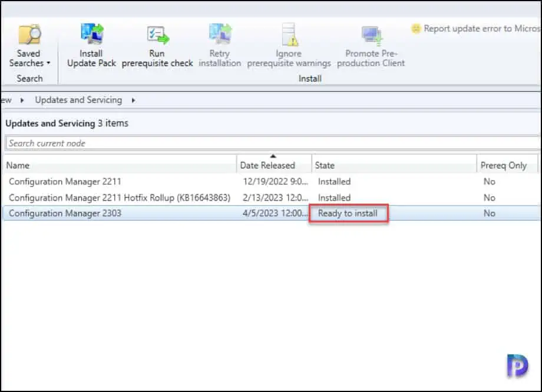This screenshot has width=542, height=392.
Task: Click the Install Update Pack icon
Action: tap(91, 34)
